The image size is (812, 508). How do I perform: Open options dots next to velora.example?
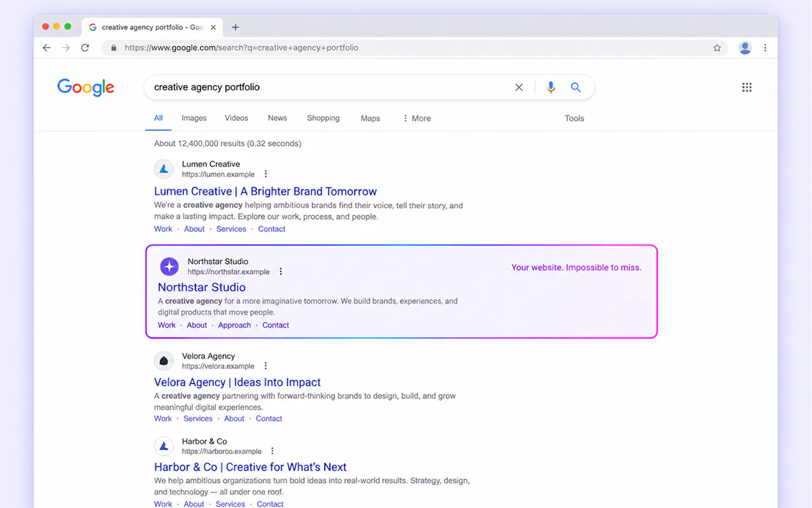(x=265, y=366)
